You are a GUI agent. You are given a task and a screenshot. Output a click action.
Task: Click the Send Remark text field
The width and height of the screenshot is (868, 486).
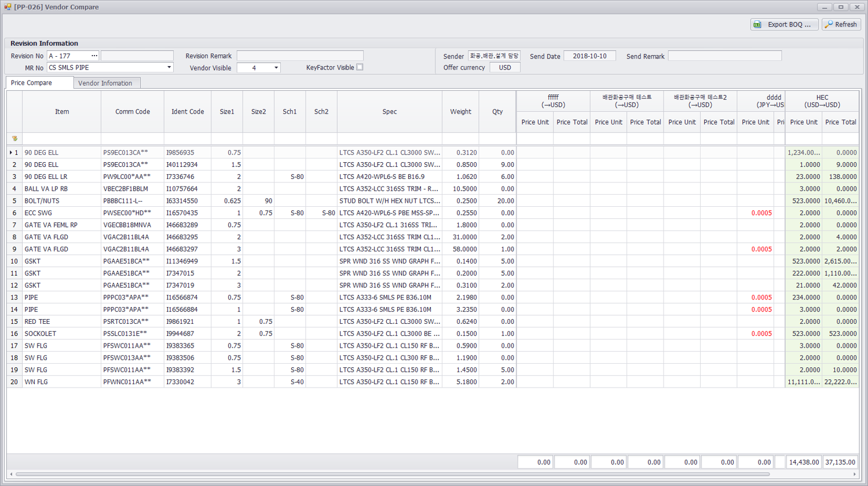point(724,56)
